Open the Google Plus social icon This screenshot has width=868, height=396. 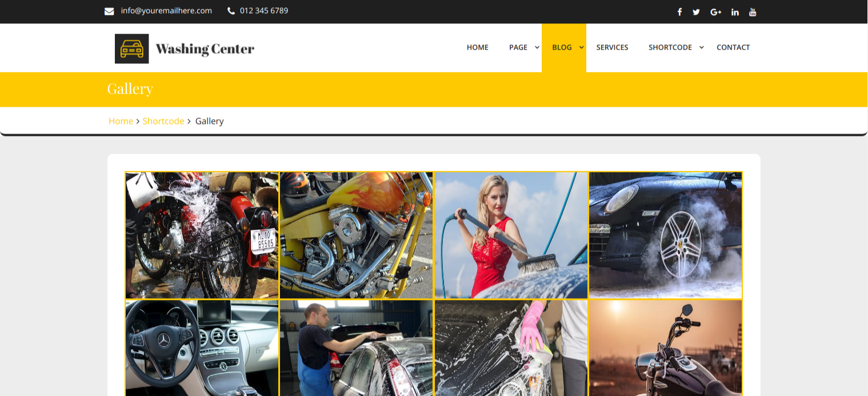pyautogui.click(x=716, y=12)
